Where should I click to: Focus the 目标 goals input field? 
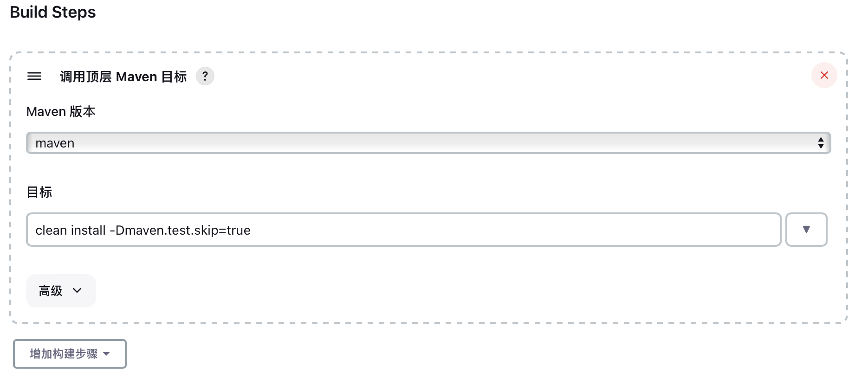pyautogui.click(x=464, y=230)
